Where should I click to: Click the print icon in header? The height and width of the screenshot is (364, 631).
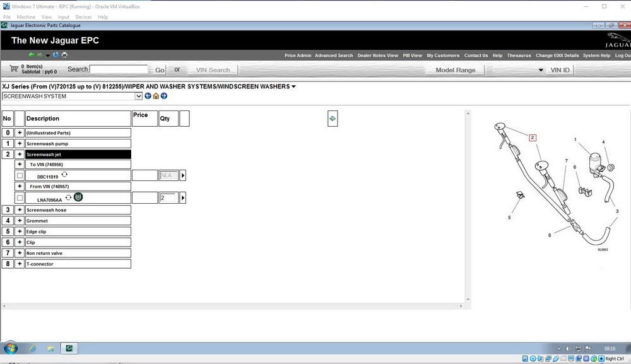point(64,55)
